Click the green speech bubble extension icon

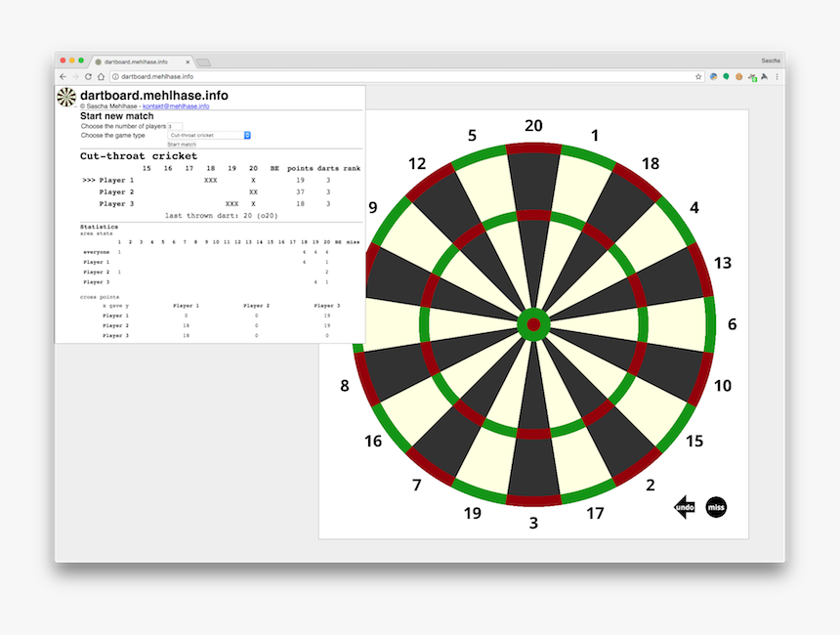[726, 75]
